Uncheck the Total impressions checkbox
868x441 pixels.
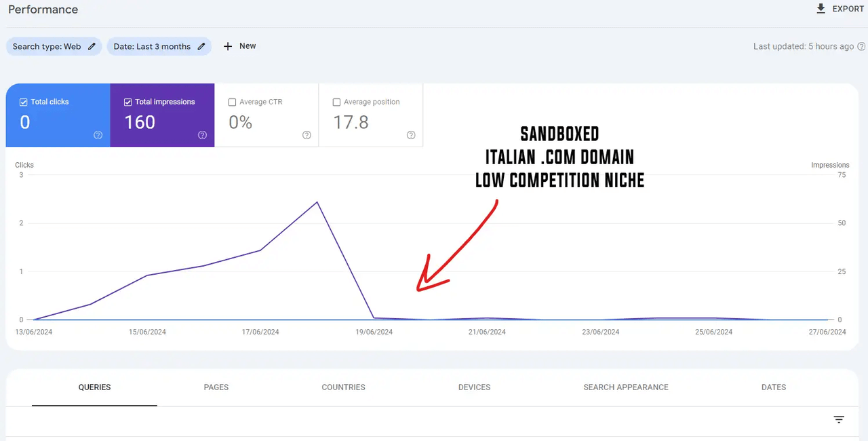128,102
